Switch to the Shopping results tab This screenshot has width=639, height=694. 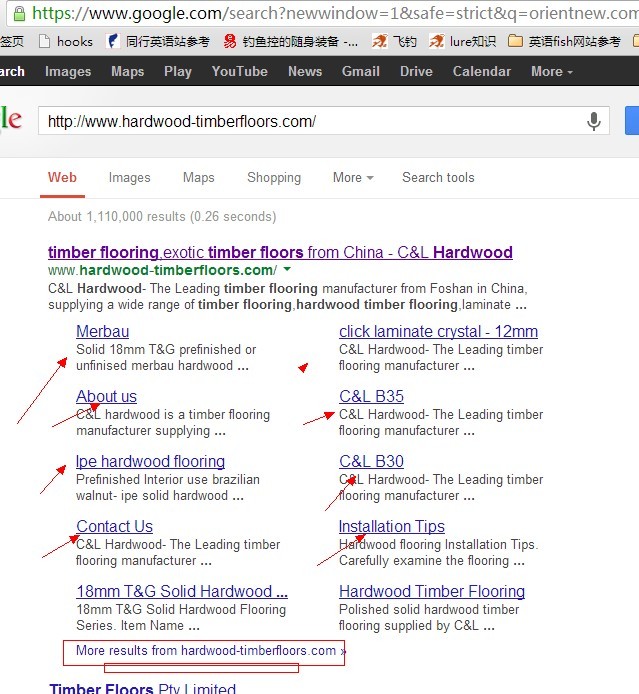pos(274,177)
